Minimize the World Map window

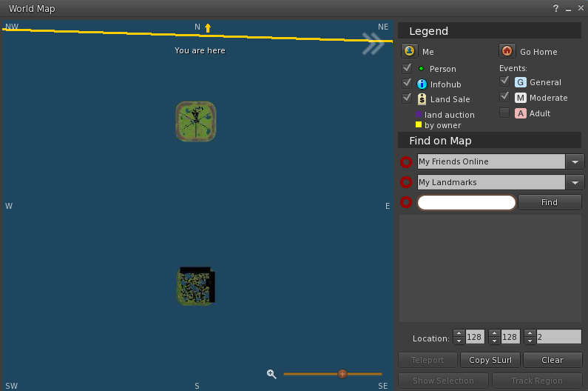click(x=569, y=9)
